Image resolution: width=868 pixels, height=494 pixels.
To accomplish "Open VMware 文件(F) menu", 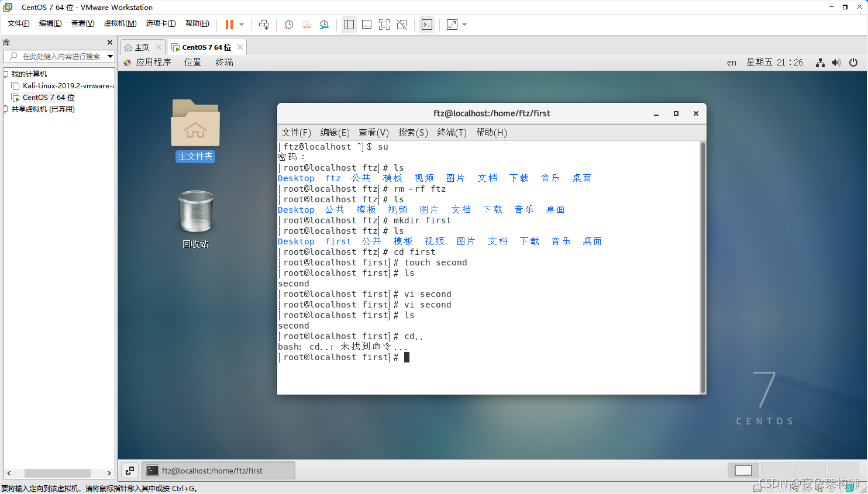I will [x=19, y=23].
